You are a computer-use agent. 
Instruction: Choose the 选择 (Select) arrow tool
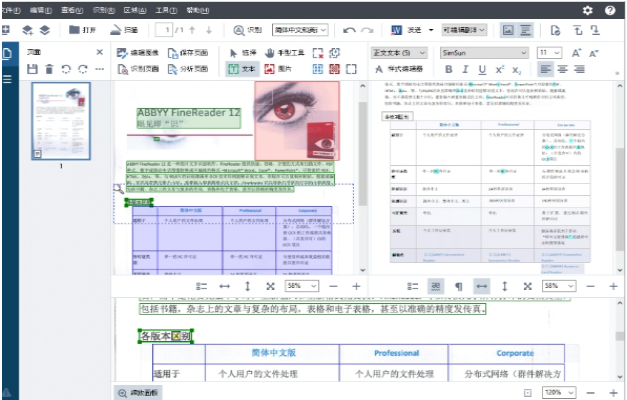243,53
